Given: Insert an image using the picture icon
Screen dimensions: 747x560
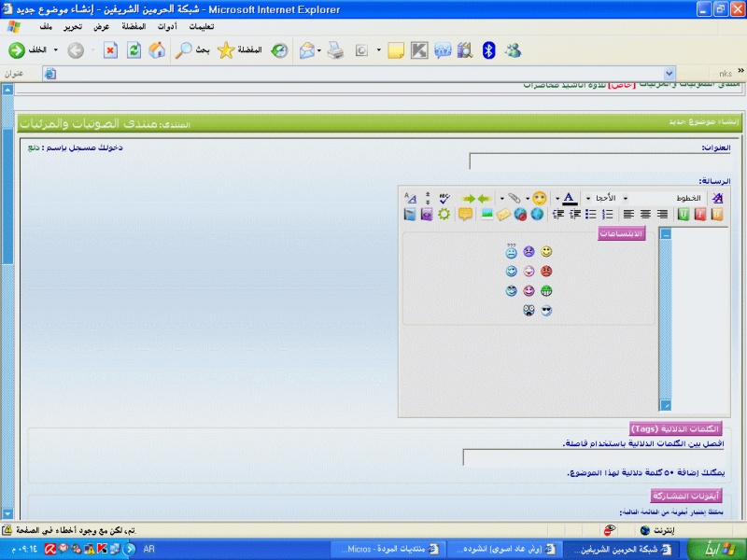Looking at the screenshot, I should (486, 215).
